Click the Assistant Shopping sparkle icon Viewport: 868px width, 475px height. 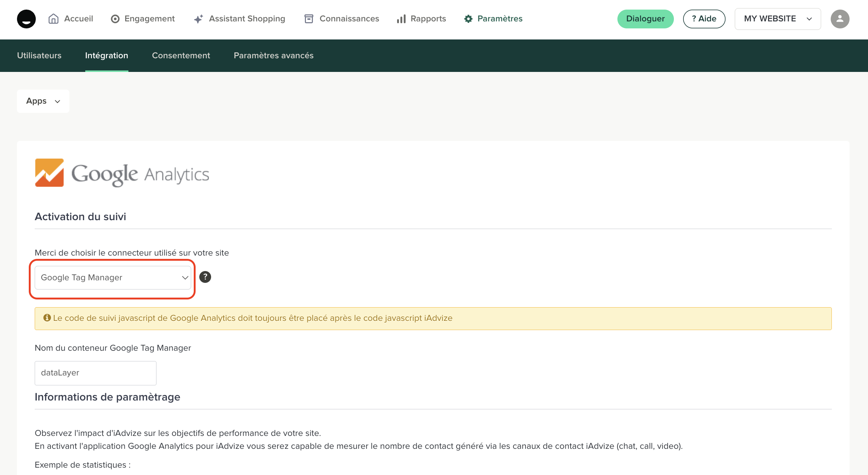[x=199, y=19]
